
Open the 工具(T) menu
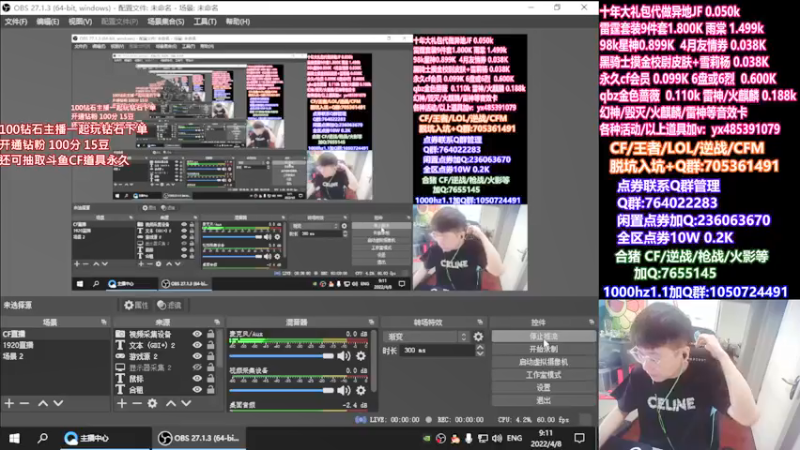(205, 22)
